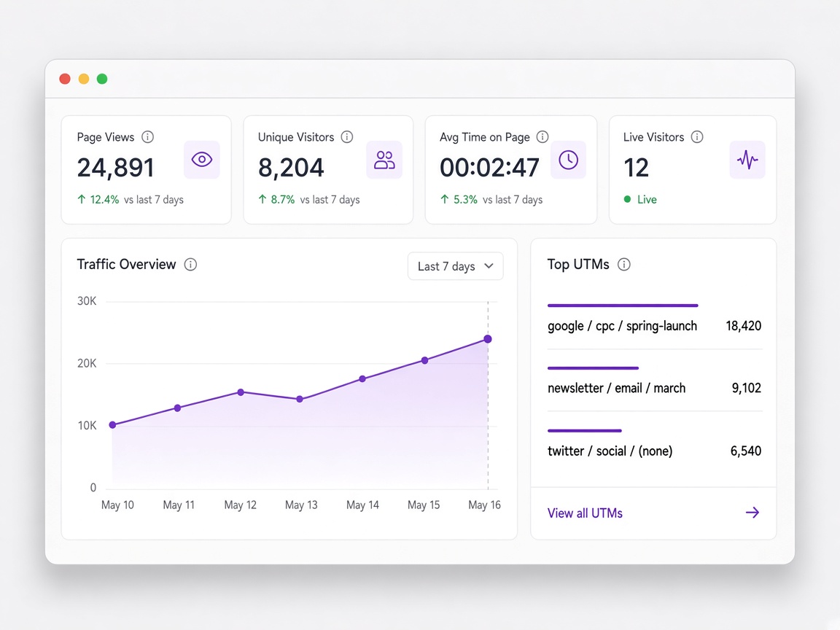Open info tooltip next to Unique Visitors
The width and height of the screenshot is (840, 630).
click(x=347, y=137)
